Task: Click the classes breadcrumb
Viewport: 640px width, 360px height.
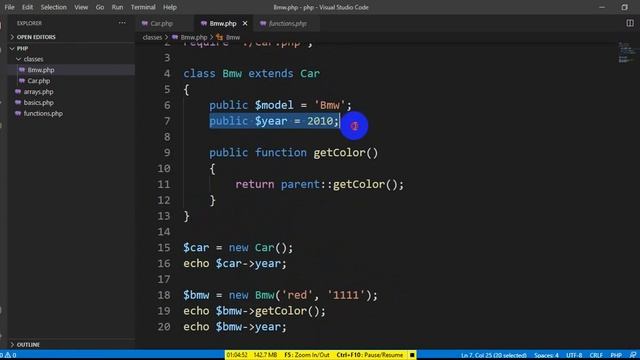Action: 152,37
